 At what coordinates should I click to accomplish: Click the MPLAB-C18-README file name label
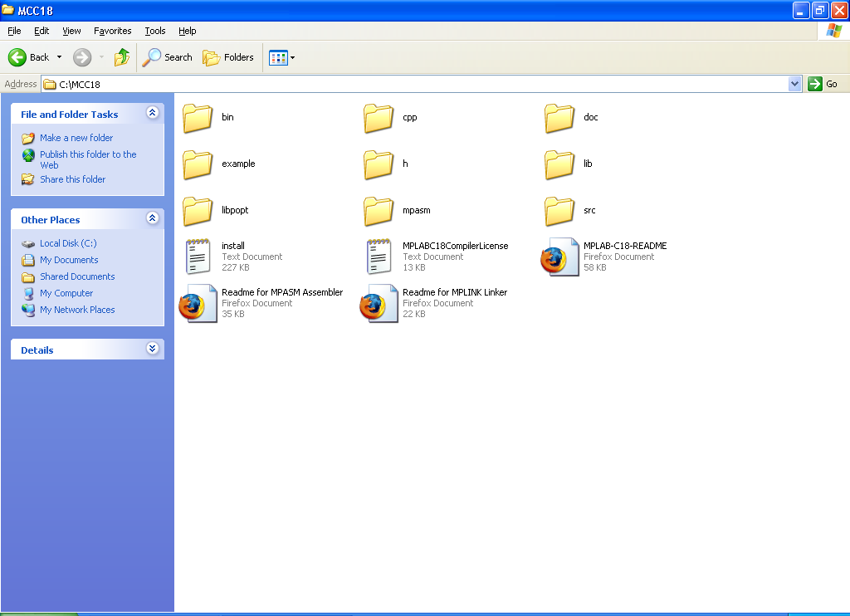(625, 246)
